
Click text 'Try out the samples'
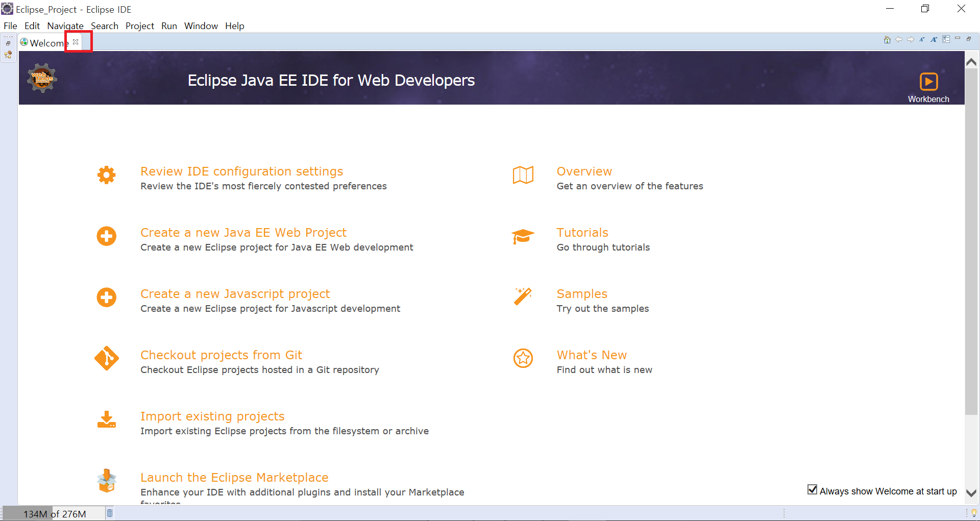(x=603, y=309)
